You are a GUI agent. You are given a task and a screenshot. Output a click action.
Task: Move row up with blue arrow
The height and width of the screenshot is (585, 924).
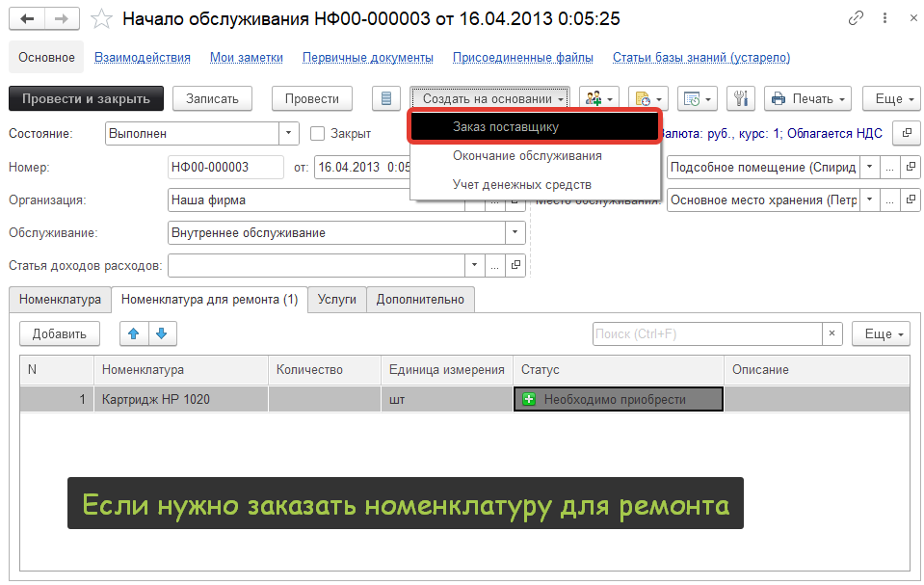[x=134, y=333]
